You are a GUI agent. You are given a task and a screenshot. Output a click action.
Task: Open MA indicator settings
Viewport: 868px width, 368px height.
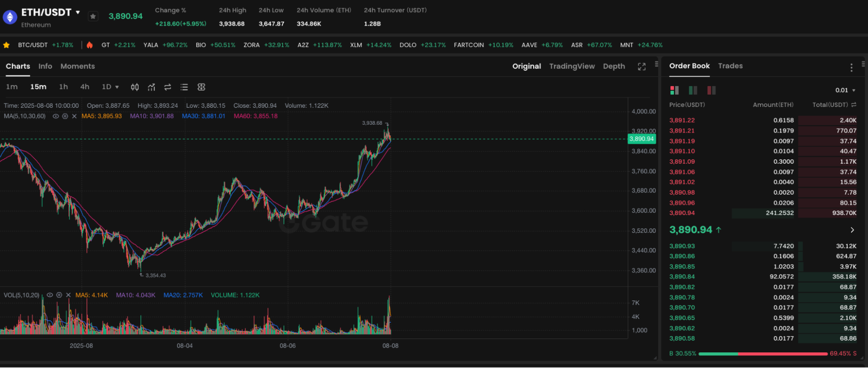(x=65, y=116)
